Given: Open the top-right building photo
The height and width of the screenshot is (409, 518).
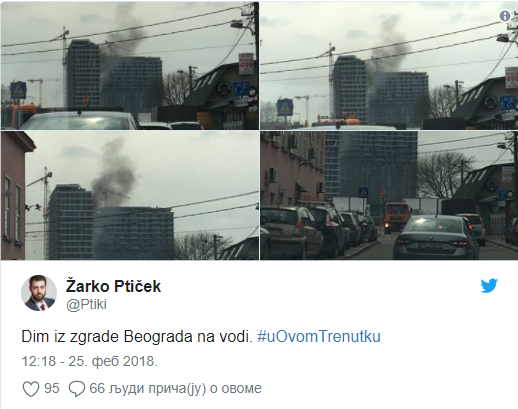Looking at the screenshot, I should pyautogui.click(x=389, y=65).
